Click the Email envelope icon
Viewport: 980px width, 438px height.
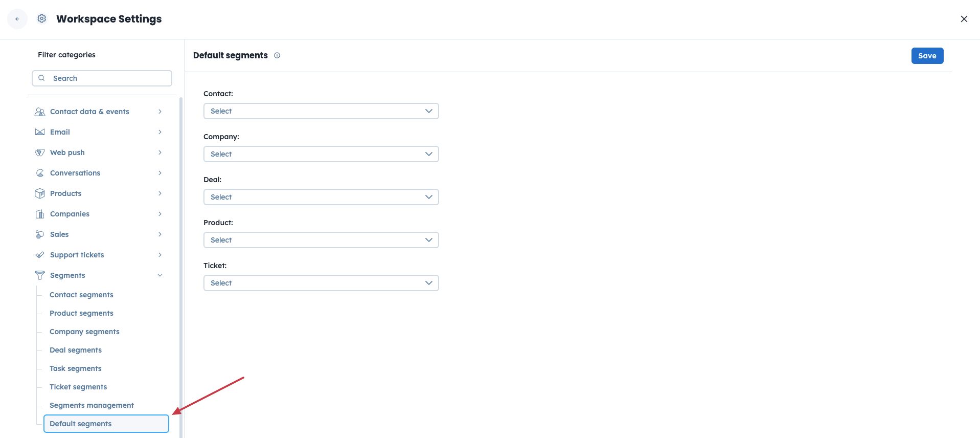[x=40, y=132]
